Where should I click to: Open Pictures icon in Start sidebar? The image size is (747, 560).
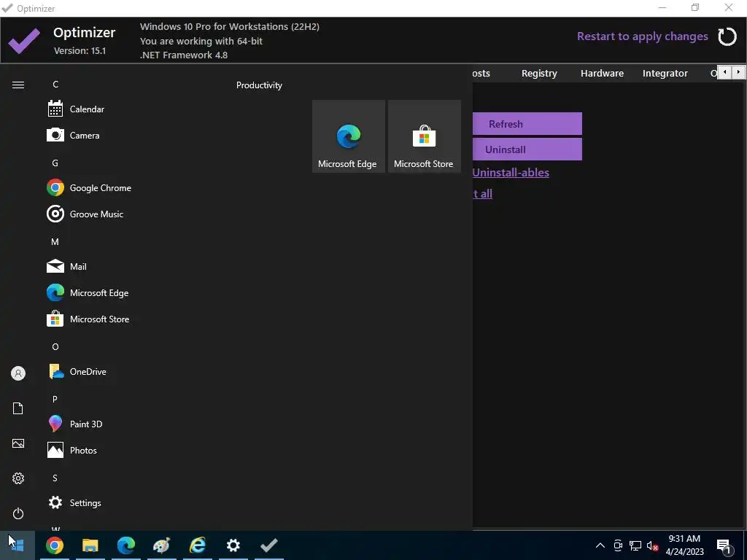coord(18,443)
